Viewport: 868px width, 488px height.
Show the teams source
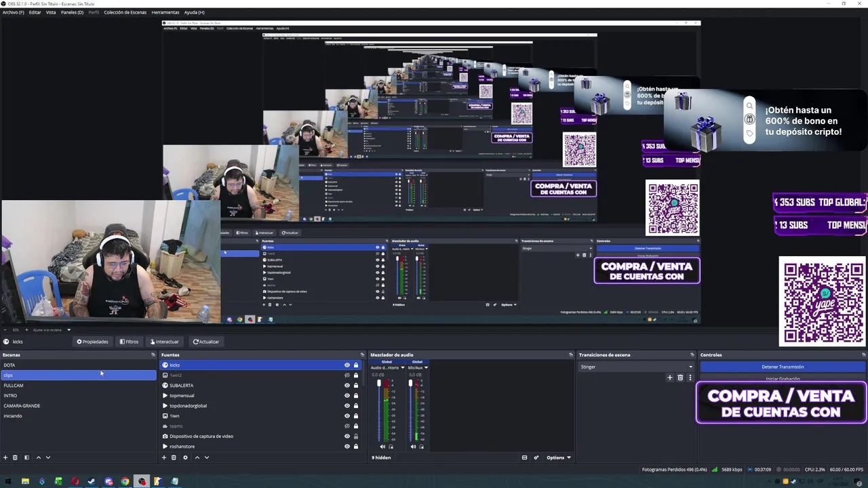click(x=347, y=426)
